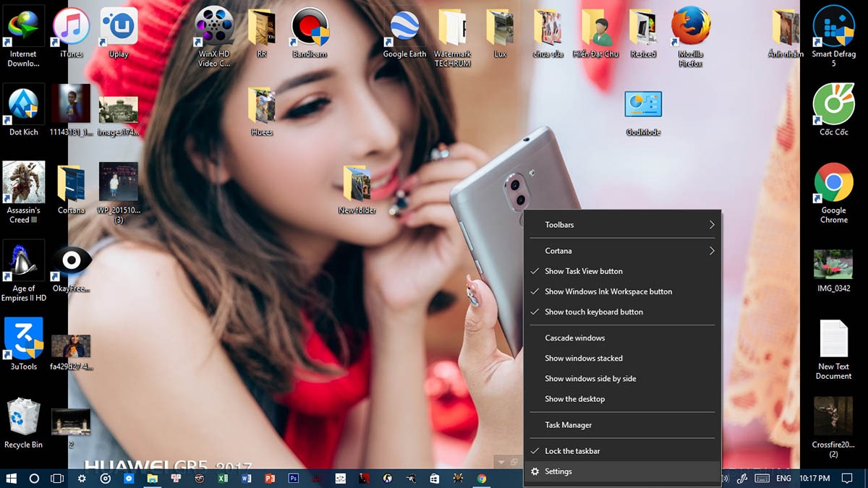This screenshot has width=868, height=488.
Task: Open the Uplay desktop shortcut
Action: 119,33
